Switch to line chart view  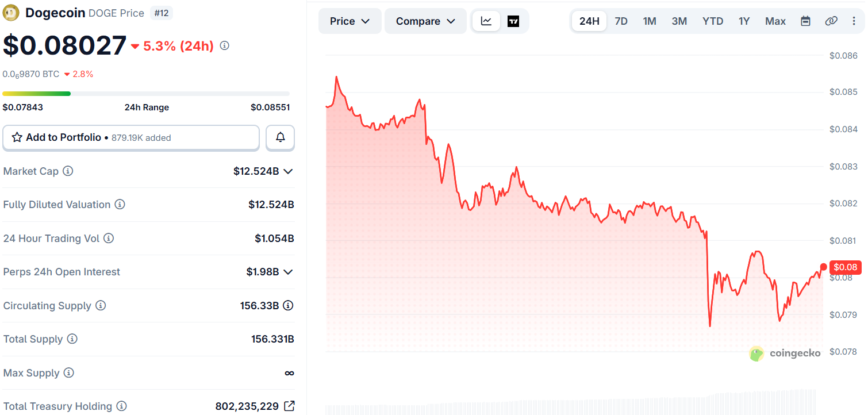point(486,21)
